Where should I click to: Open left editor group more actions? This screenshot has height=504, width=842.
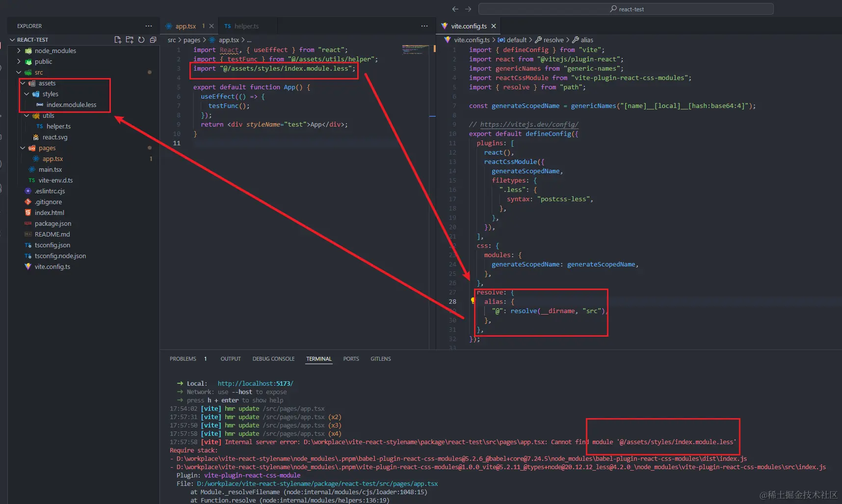point(424,26)
